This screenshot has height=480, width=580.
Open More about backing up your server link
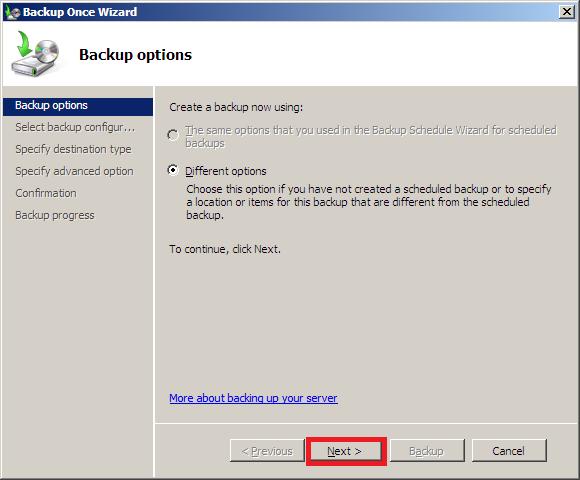click(x=253, y=398)
